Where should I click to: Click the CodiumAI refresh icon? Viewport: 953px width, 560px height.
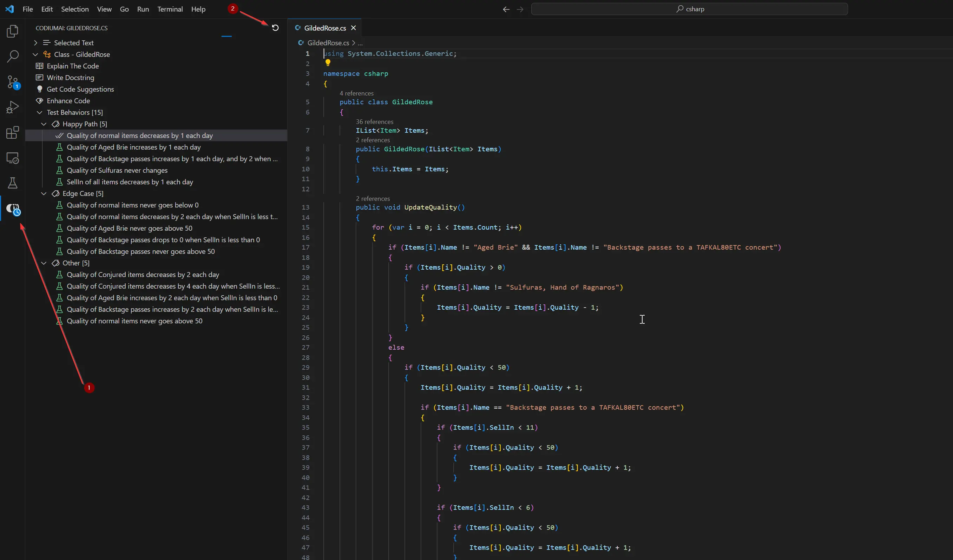(275, 28)
